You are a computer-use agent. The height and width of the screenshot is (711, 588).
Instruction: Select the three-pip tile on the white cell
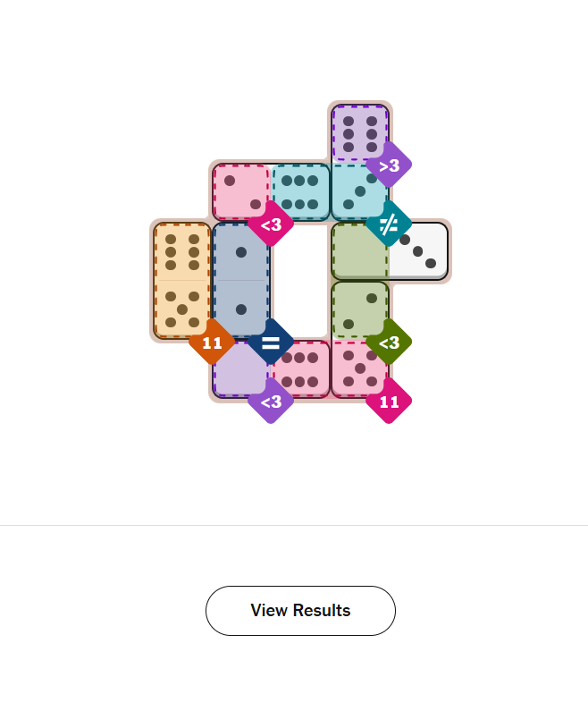coord(418,251)
